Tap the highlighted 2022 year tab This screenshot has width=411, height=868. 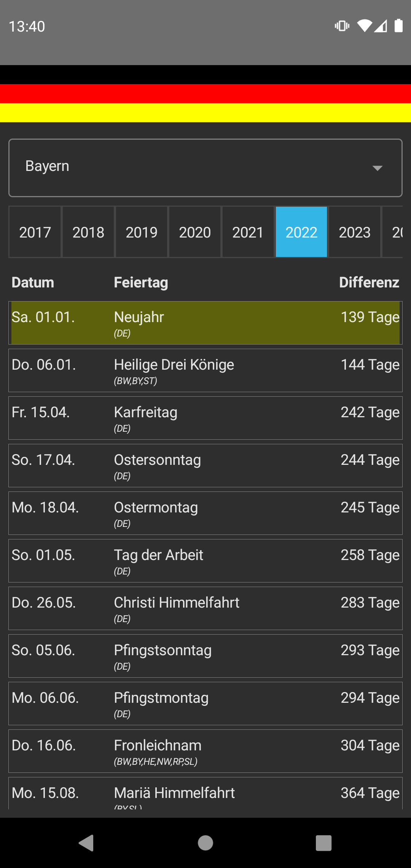(x=301, y=232)
